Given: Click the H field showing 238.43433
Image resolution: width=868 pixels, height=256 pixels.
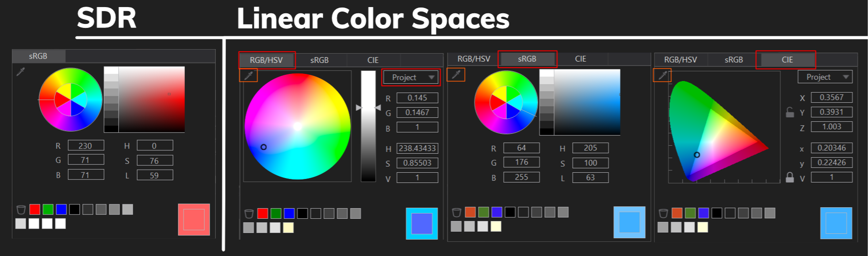Looking at the screenshot, I should (417, 148).
